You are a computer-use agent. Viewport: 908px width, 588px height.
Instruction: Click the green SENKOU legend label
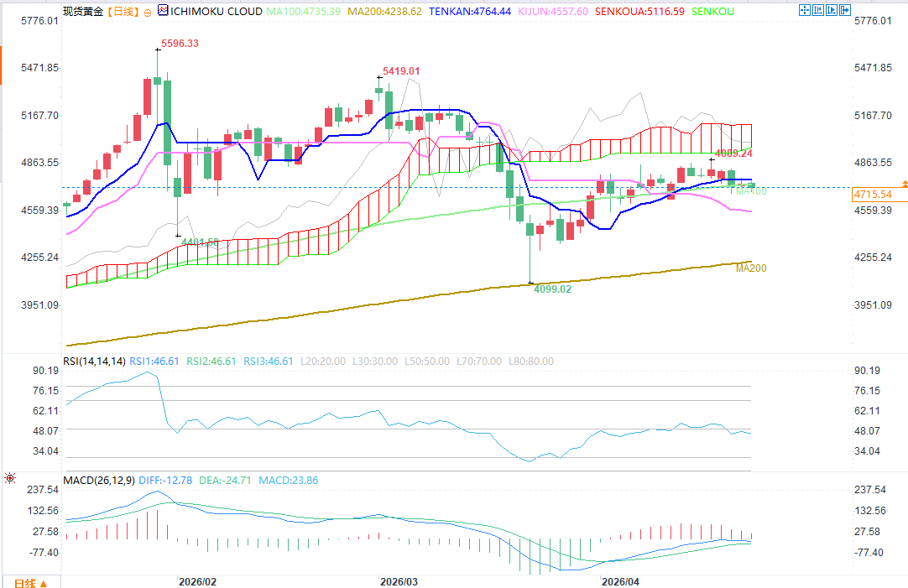[712, 12]
